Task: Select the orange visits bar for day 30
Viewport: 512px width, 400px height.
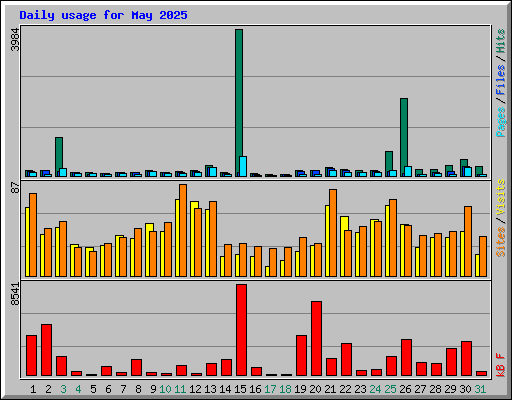Action: pyautogui.click(x=468, y=241)
